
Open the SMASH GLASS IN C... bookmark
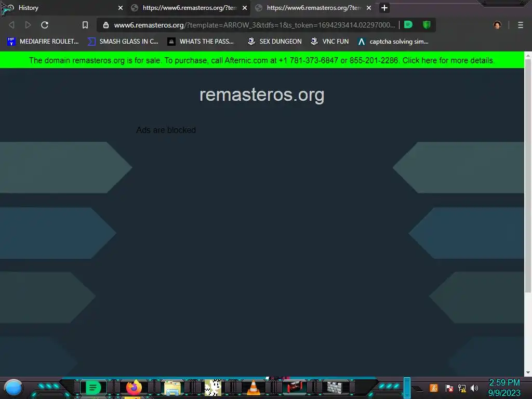pos(123,42)
